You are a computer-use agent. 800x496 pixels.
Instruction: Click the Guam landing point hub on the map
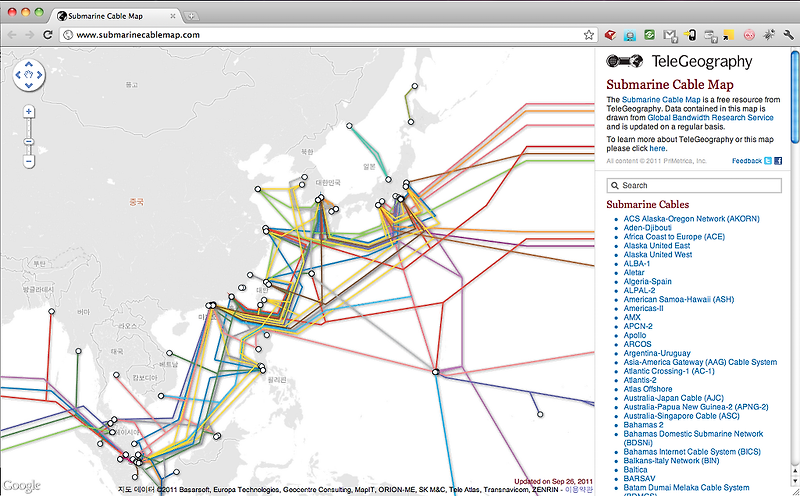435,372
